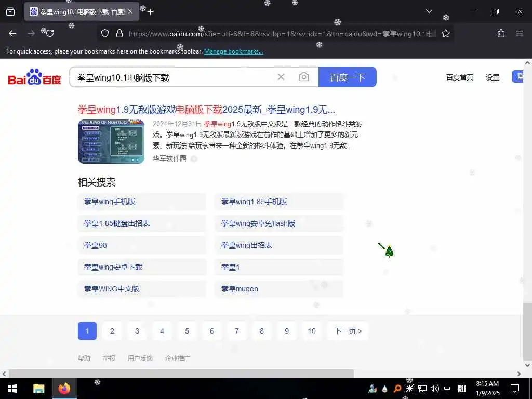Go to results page 7
This screenshot has width=532, height=399.
[x=237, y=331]
